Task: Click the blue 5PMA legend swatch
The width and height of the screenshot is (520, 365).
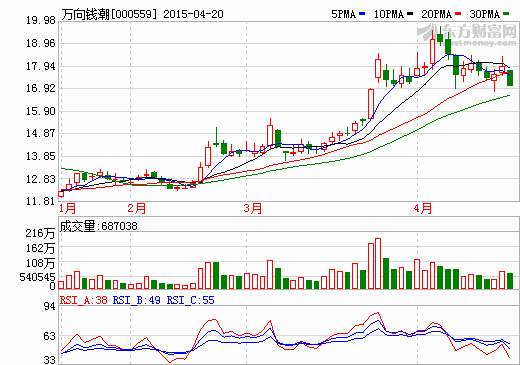Action: point(362,14)
